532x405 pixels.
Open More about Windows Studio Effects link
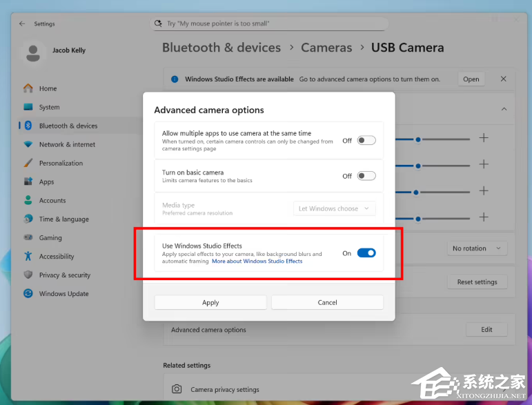[257, 261]
